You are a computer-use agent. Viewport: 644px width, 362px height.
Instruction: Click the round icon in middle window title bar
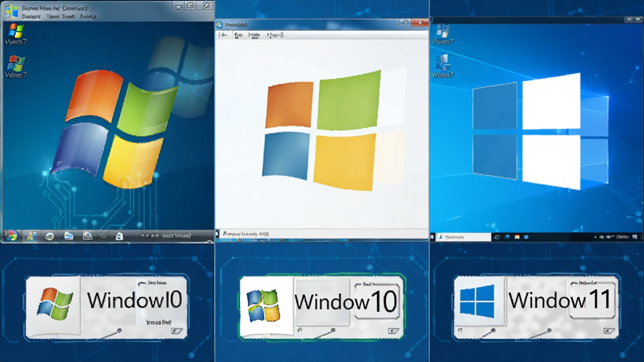(x=219, y=25)
